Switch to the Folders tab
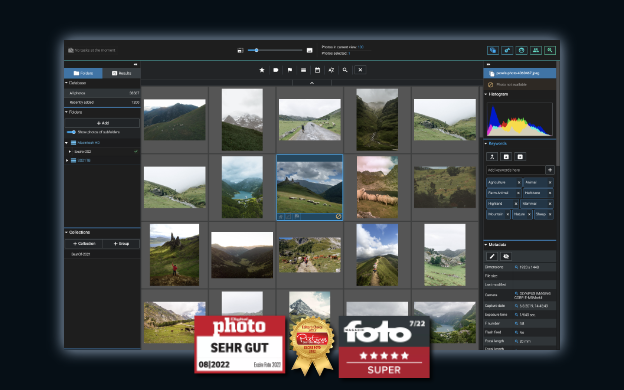This screenshot has height=390, width=624. pyautogui.click(x=83, y=73)
